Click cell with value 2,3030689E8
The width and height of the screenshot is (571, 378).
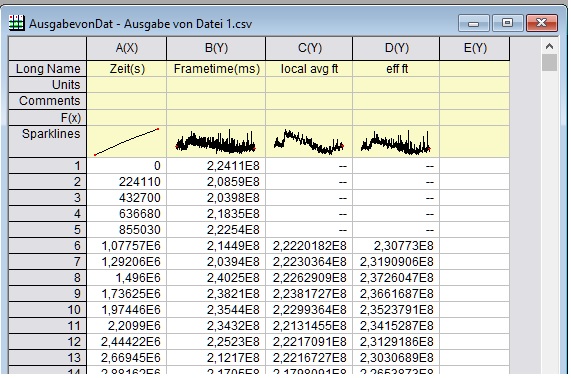pos(396,358)
